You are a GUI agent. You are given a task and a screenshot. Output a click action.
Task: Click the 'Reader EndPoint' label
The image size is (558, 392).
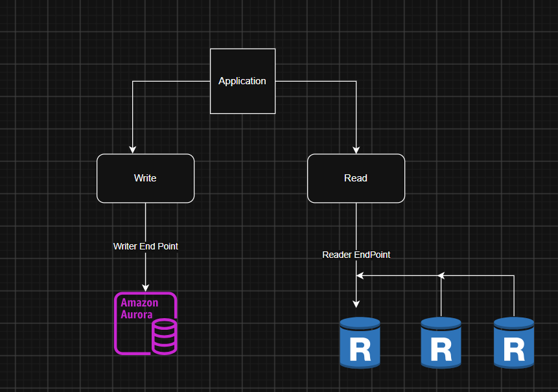356,255
